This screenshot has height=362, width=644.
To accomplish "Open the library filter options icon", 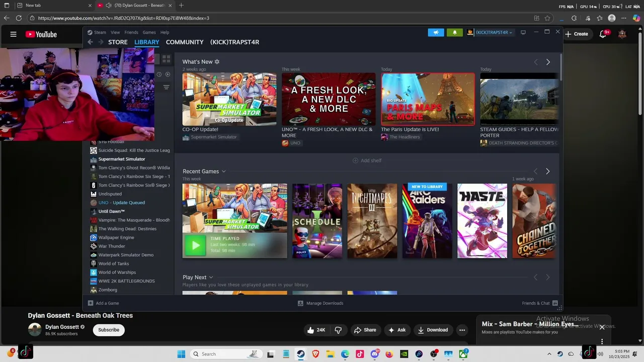I will 167,87.
